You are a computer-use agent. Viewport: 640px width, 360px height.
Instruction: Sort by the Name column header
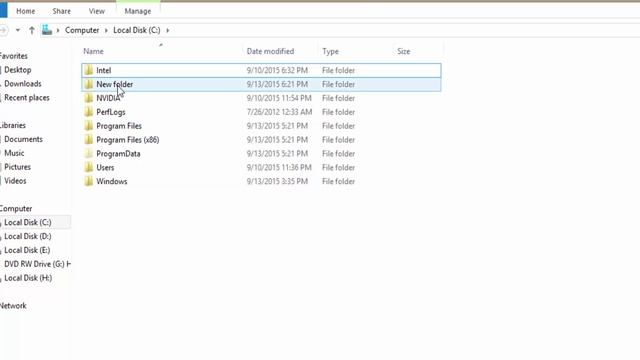pyautogui.click(x=93, y=51)
